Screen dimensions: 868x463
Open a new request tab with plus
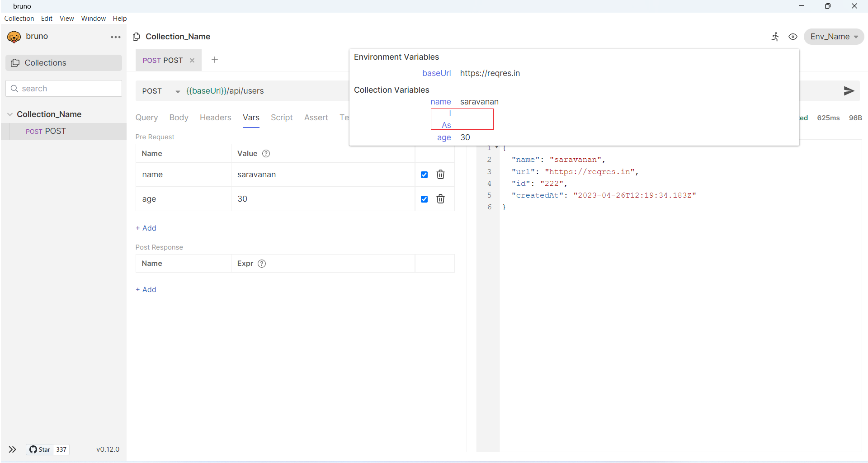[x=214, y=60]
